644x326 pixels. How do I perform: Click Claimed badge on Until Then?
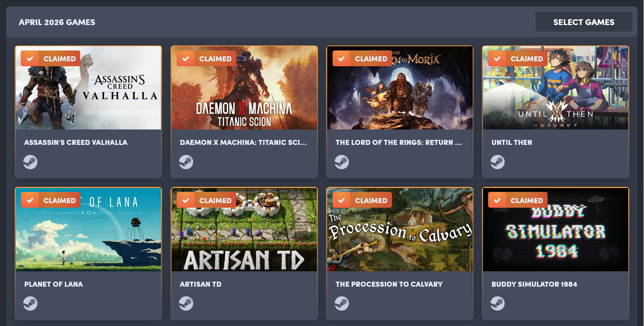[x=518, y=59]
